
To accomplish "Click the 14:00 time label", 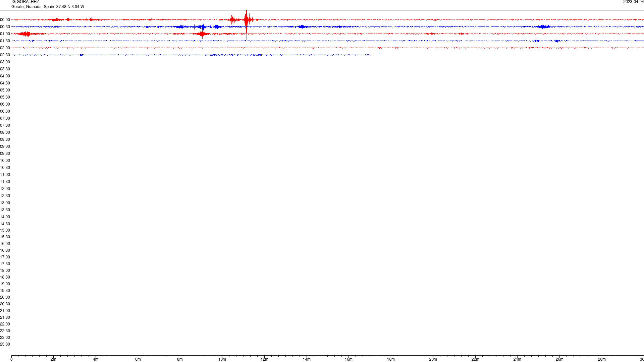I will (x=5, y=217).
